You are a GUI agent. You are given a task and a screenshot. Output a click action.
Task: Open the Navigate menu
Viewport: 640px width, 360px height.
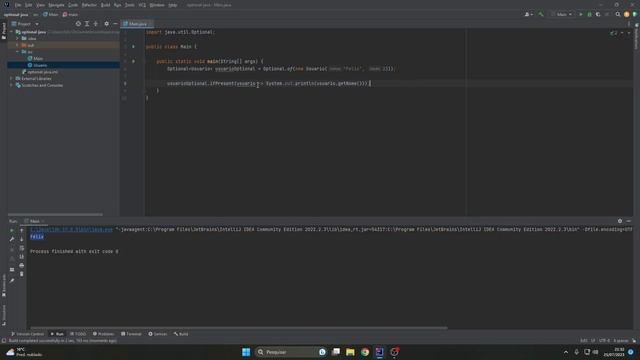pos(56,5)
